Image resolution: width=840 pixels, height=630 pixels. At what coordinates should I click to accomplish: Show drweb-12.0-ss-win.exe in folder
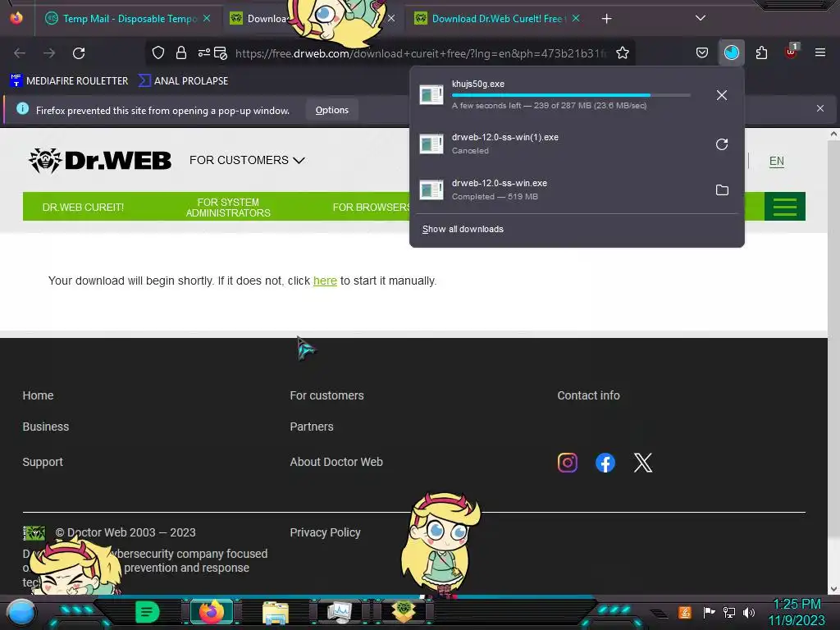pyautogui.click(x=722, y=189)
